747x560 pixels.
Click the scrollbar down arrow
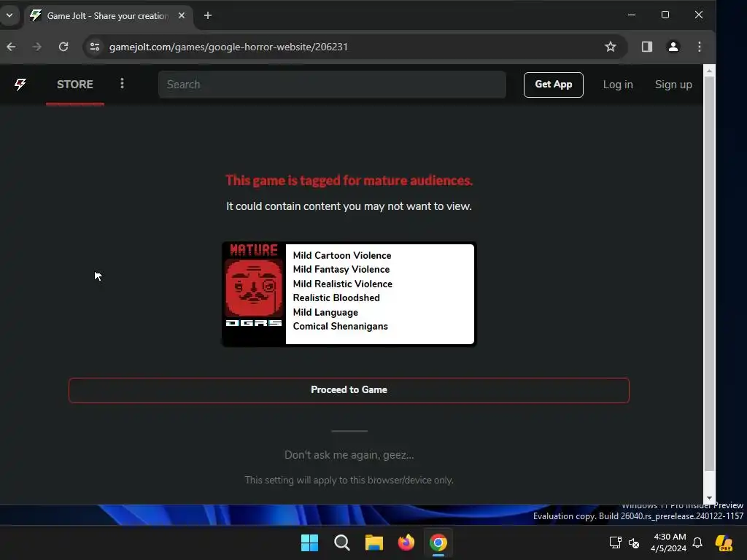[x=709, y=498]
